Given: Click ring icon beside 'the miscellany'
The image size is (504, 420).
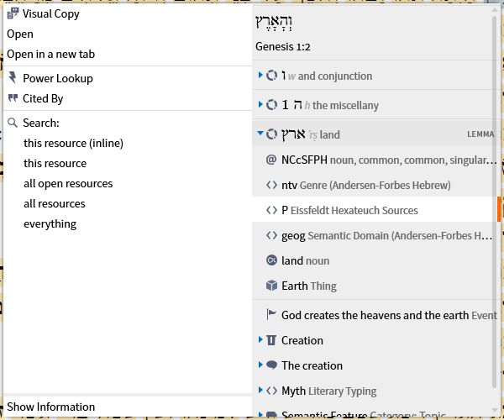Looking at the screenshot, I should 271,105.
